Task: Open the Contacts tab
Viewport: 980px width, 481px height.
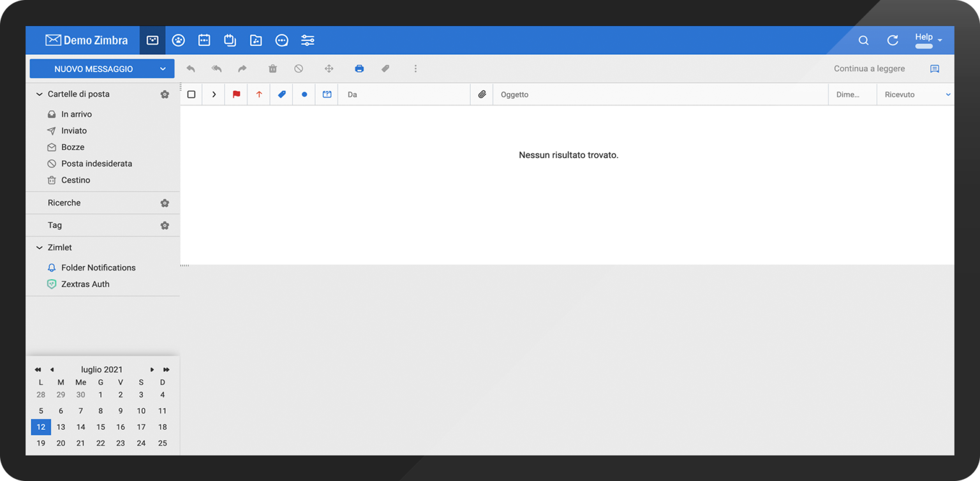Action: tap(179, 40)
